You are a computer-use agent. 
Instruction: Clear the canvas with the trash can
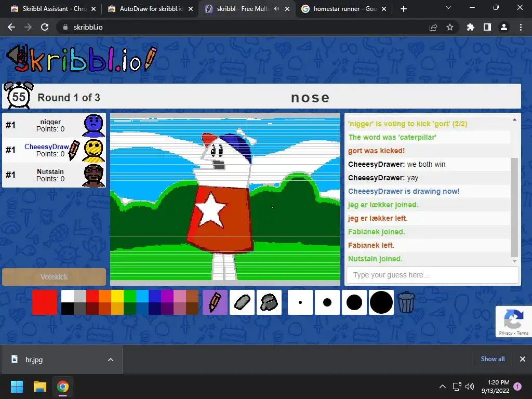[406, 302]
